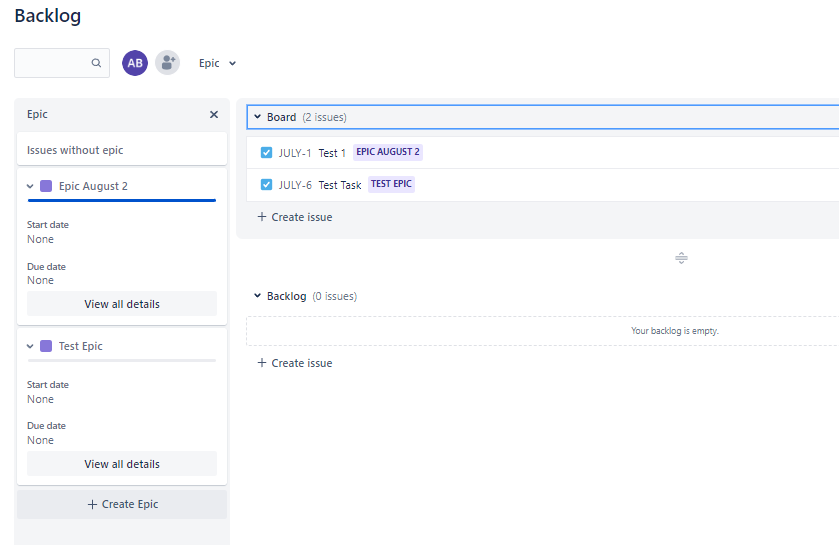Screen dimensions: 839x545
Task: Click the EPIC AUGUST 2 label tag
Action: (x=388, y=152)
